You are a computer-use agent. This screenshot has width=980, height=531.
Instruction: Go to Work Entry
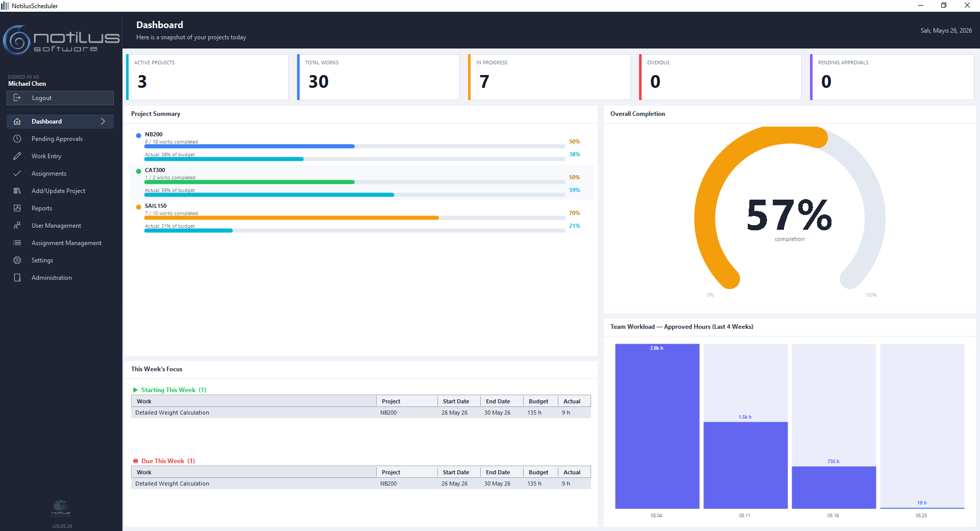tap(60, 156)
